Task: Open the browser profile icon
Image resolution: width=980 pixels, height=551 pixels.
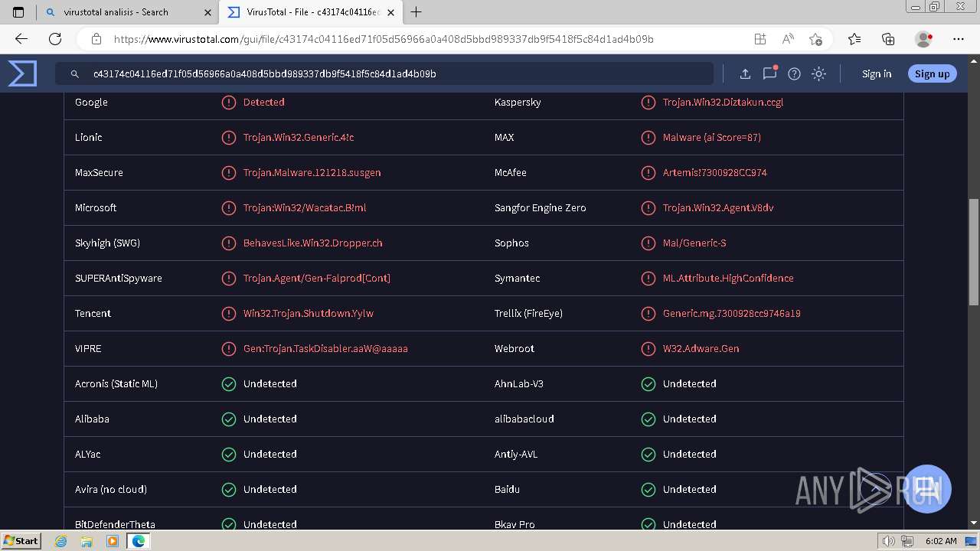Action: [x=923, y=39]
